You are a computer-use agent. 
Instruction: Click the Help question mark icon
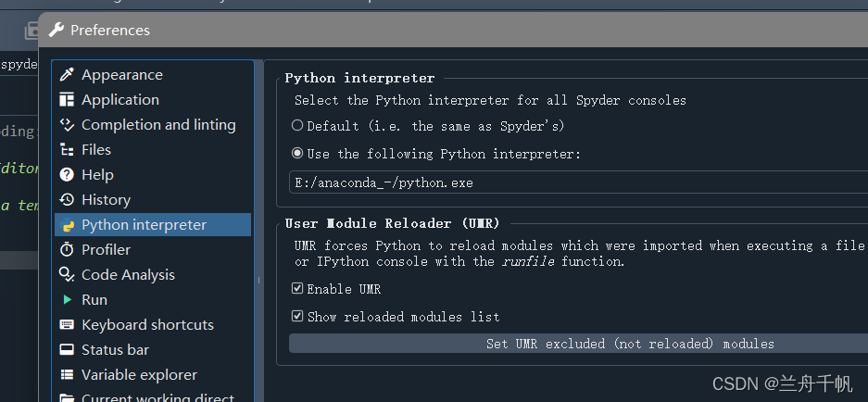[67, 175]
